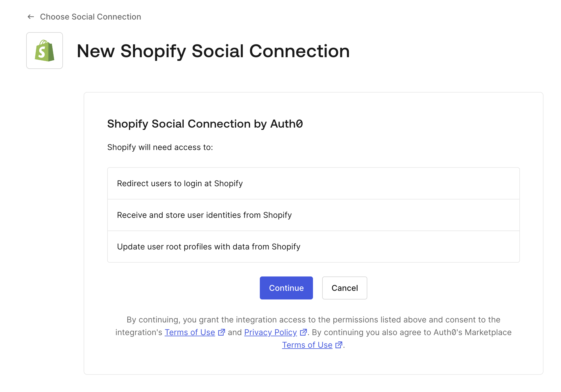The height and width of the screenshot is (392, 561).
Task: Click external icon beside Marketplace Terms of Use
Action: click(x=339, y=345)
